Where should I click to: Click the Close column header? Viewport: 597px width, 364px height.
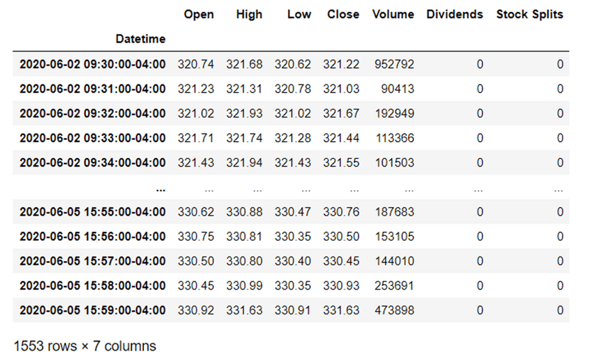point(343,14)
